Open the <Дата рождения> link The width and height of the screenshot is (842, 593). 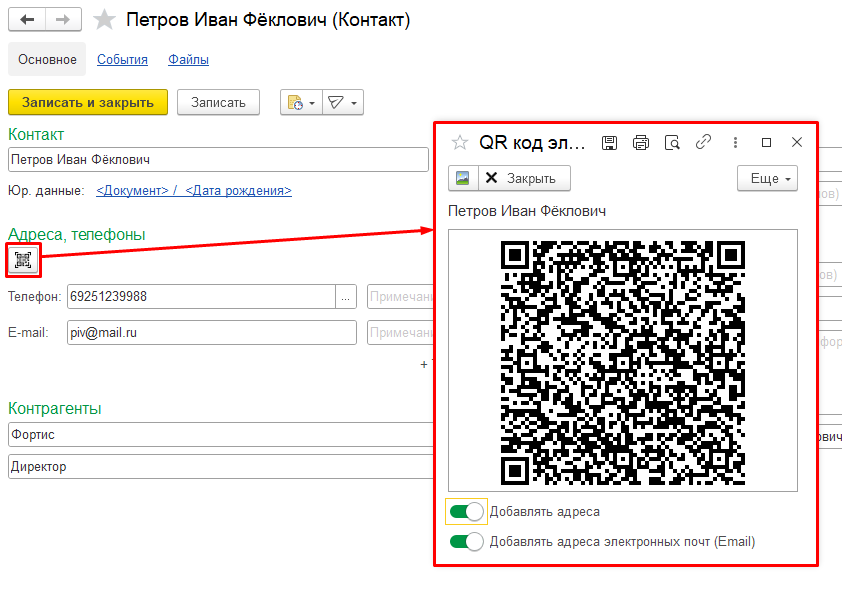coord(238,191)
